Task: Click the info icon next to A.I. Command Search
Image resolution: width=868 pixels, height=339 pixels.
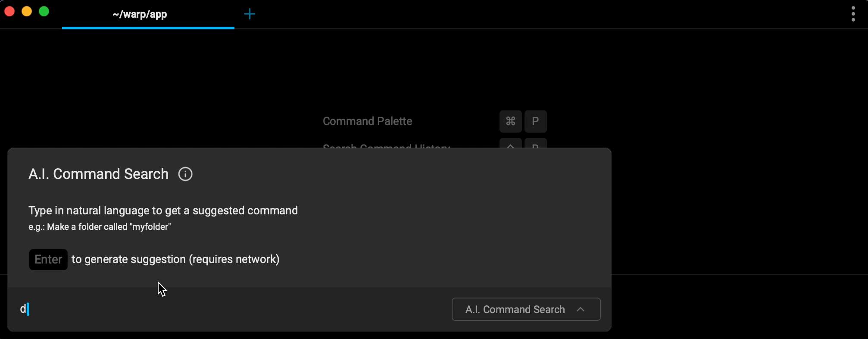Action: (x=185, y=174)
